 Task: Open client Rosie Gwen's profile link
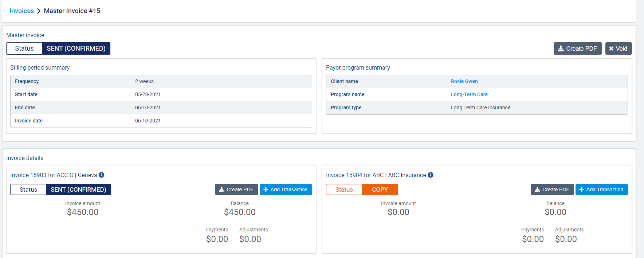(464, 81)
